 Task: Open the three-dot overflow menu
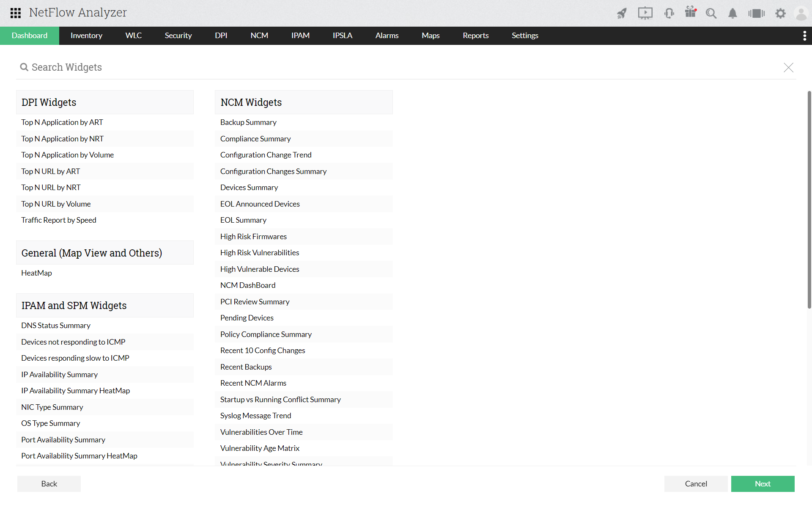tap(804, 36)
